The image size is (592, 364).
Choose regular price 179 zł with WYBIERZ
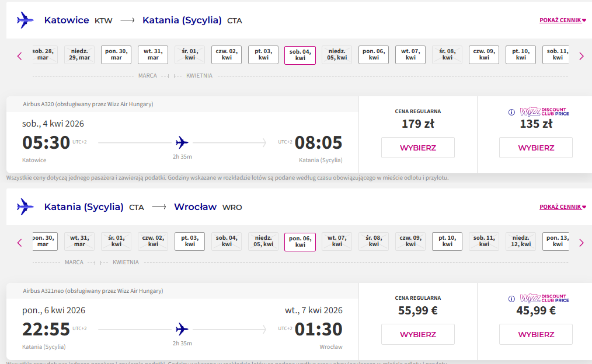point(418,148)
